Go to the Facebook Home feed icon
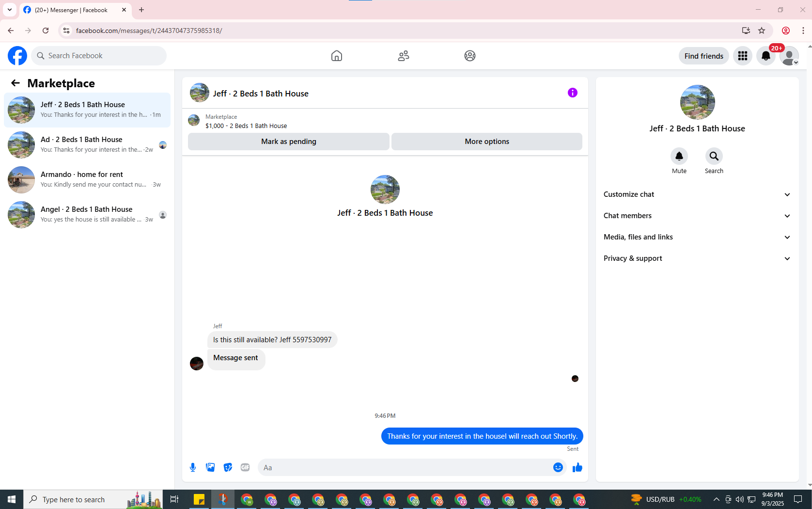The image size is (812, 509). [337, 56]
